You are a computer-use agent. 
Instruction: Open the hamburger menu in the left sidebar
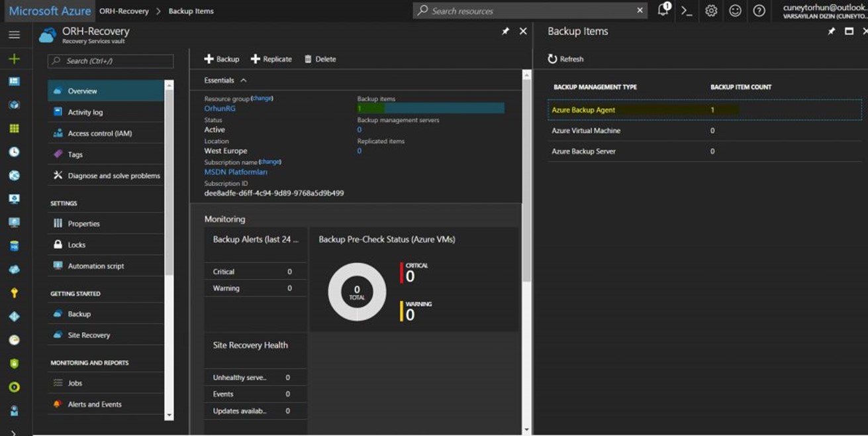tap(14, 35)
